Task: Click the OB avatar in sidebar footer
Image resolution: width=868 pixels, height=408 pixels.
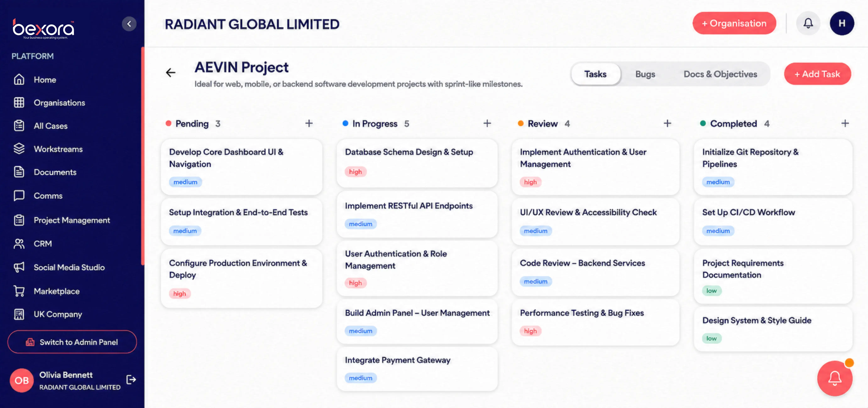Action: 22,380
